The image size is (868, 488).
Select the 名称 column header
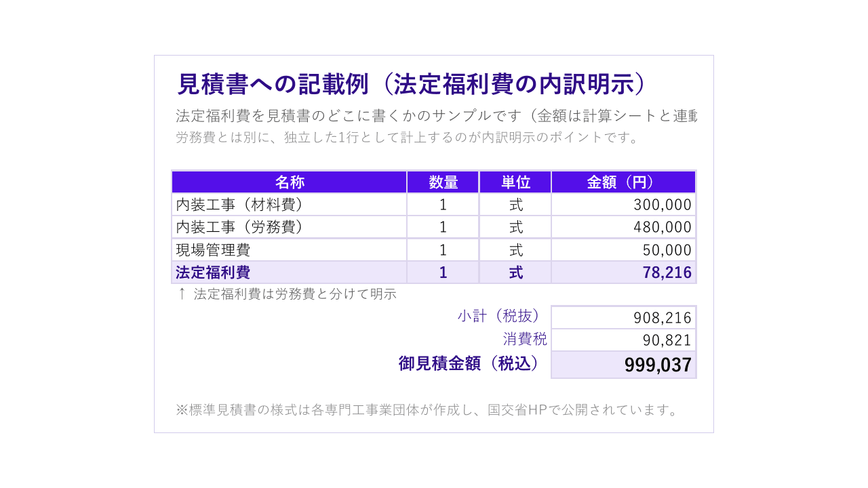coord(290,182)
